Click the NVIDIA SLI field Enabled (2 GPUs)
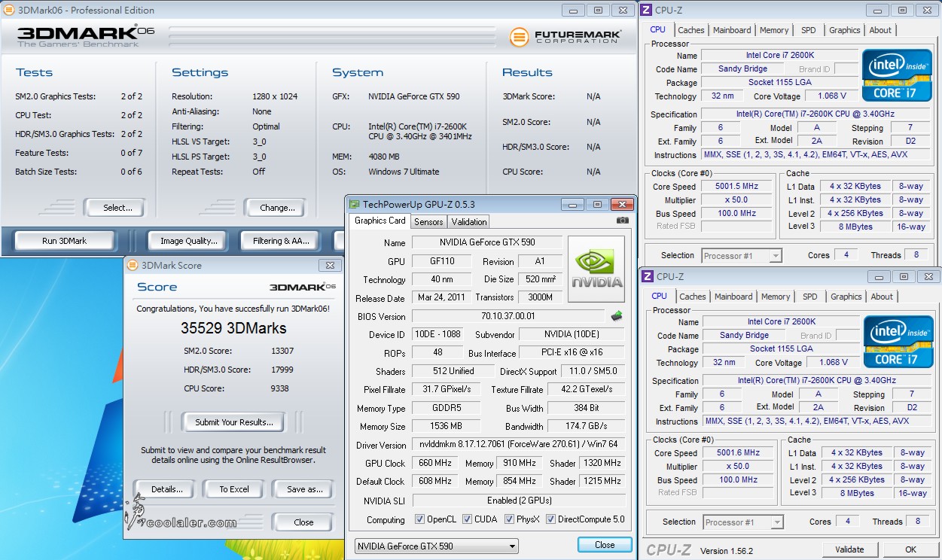Image resolution: width=942 pixels, height=560 pixels. tap(519, 501)
